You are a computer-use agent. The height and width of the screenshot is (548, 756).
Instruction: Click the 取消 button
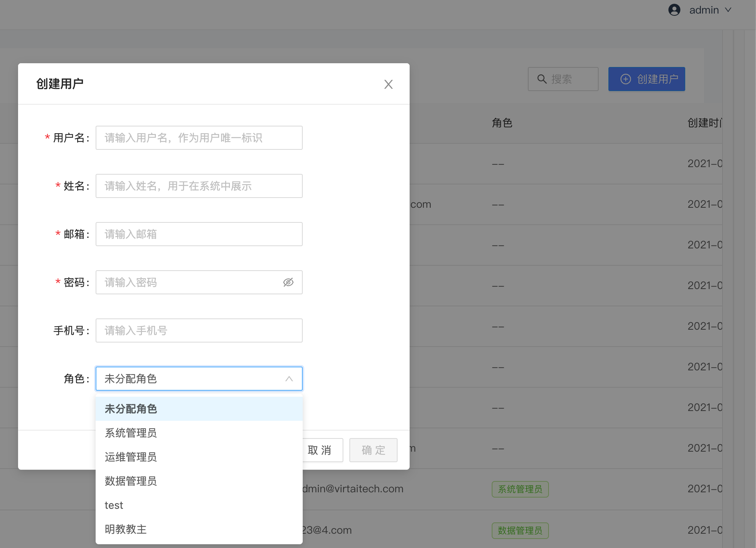tap(323, 450)
